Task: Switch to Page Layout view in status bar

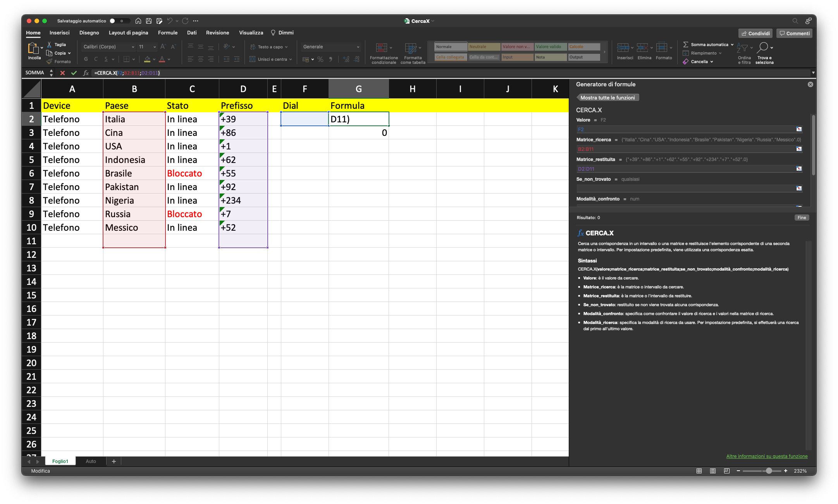Action: point(712,471)
